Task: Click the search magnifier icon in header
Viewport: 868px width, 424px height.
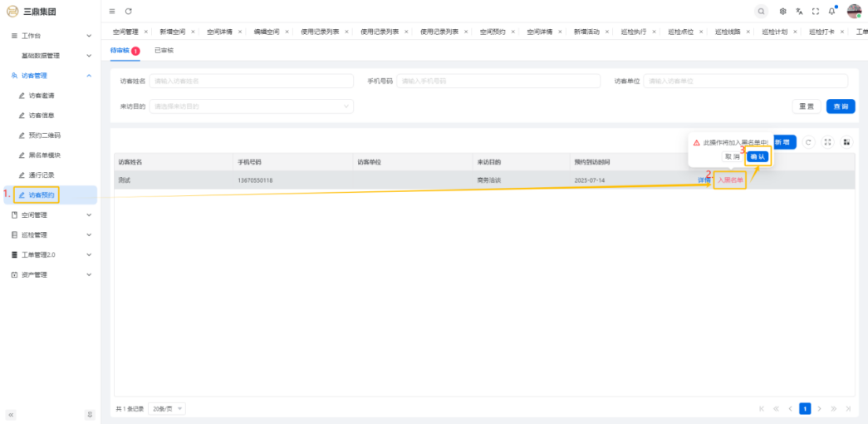Action: click(x=762, y=11)
